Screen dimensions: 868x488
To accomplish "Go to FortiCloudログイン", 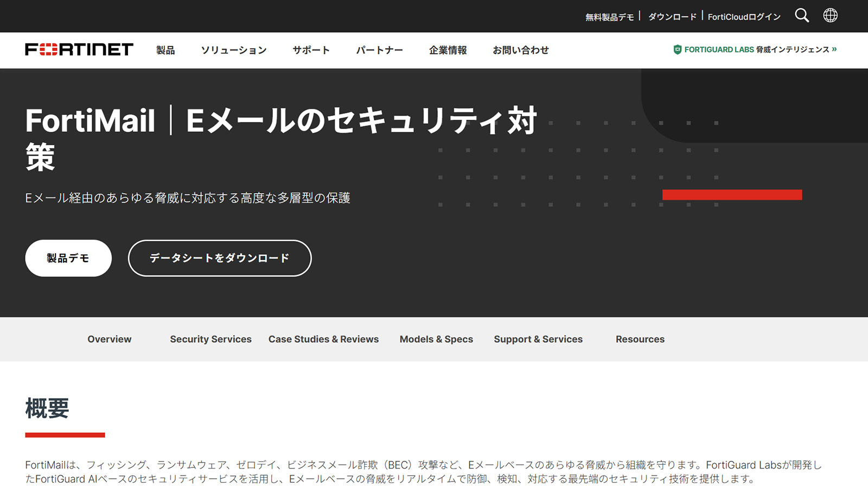I will pyautogui.click(x=744, y=17).
